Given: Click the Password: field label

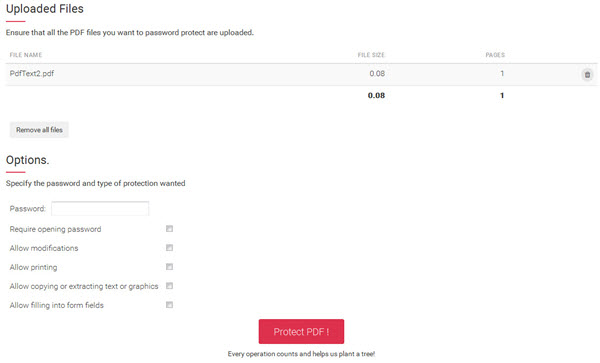Looking at the screenshot, I should pyautogui.click(x=28, y=209).
